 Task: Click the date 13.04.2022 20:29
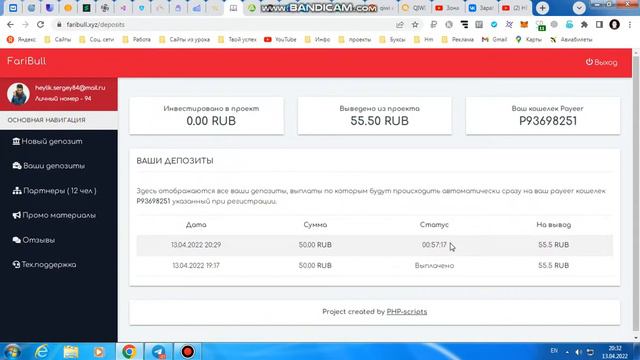point(196,245)
